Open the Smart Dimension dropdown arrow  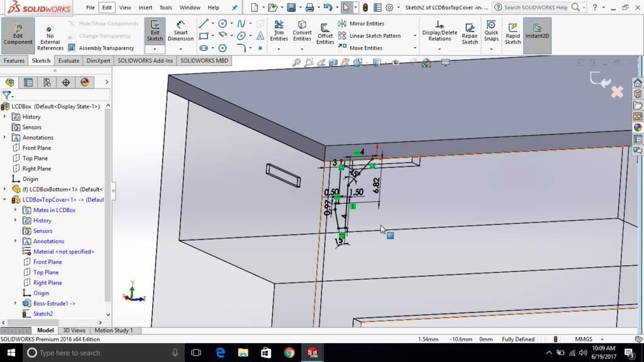pyautogui.click(x=180, y=49)
